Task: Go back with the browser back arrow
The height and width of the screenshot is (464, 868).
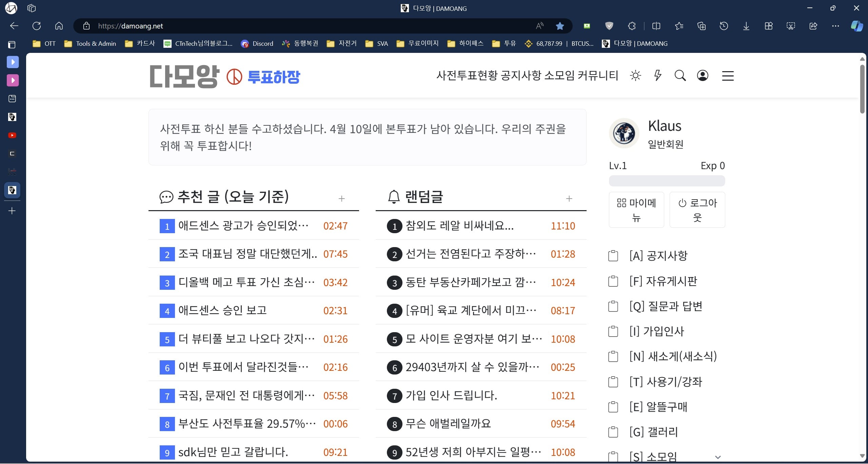Action: click(x=14, y=26)
